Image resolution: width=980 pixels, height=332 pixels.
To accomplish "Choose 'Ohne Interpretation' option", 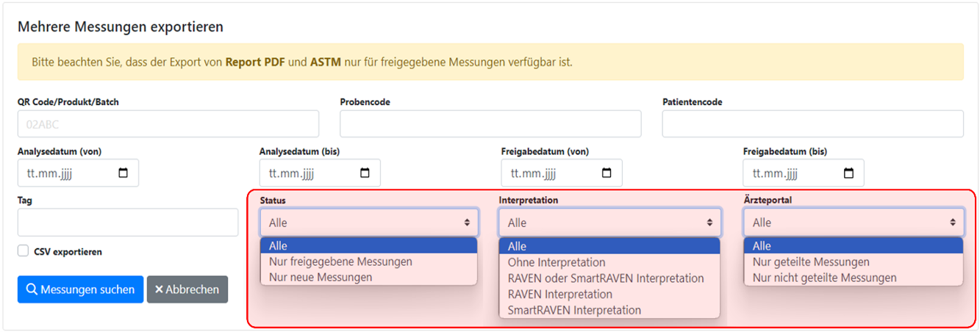I will 557,262.
